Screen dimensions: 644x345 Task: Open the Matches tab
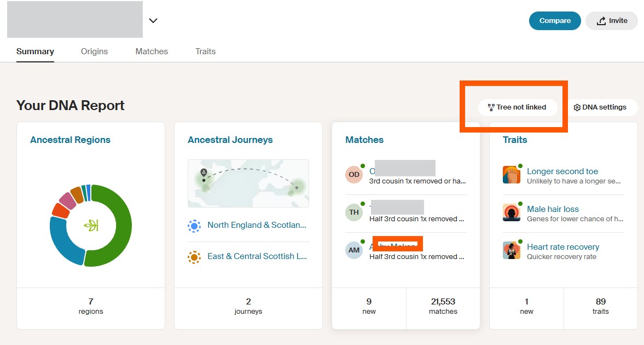click(x=152, y=51)
